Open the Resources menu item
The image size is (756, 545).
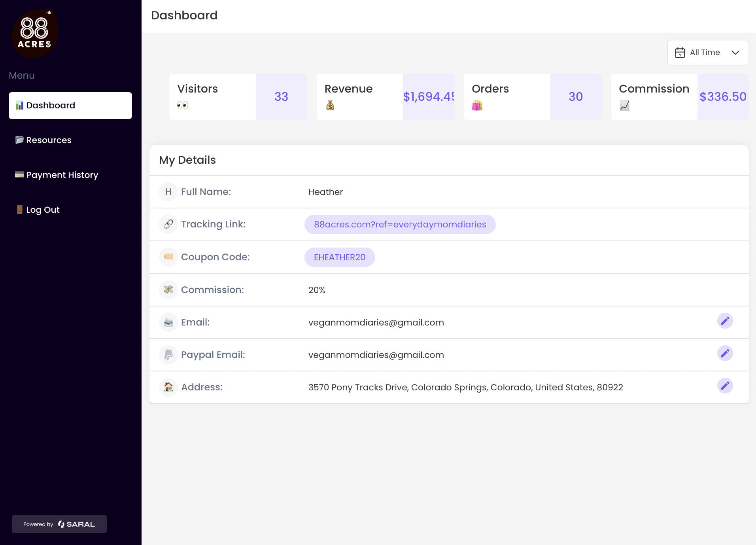tap(70, 140)
